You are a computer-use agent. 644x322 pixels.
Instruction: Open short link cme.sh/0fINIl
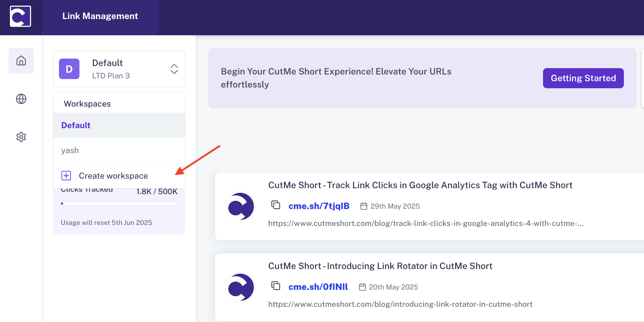click(x=318, y=287)
